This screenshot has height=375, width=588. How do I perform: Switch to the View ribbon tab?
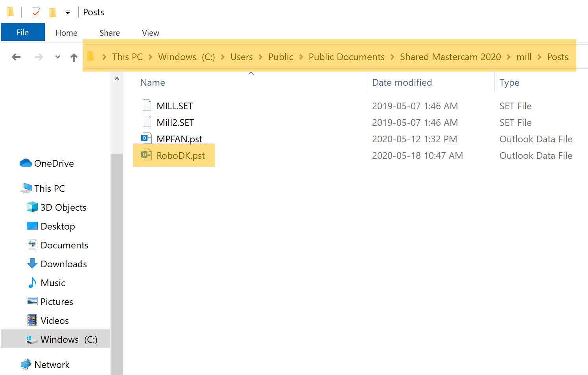click(x=150, y=33)
